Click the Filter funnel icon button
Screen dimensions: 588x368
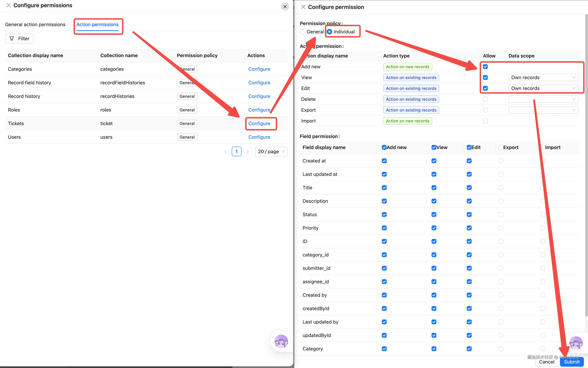click(x=19, y=38)
